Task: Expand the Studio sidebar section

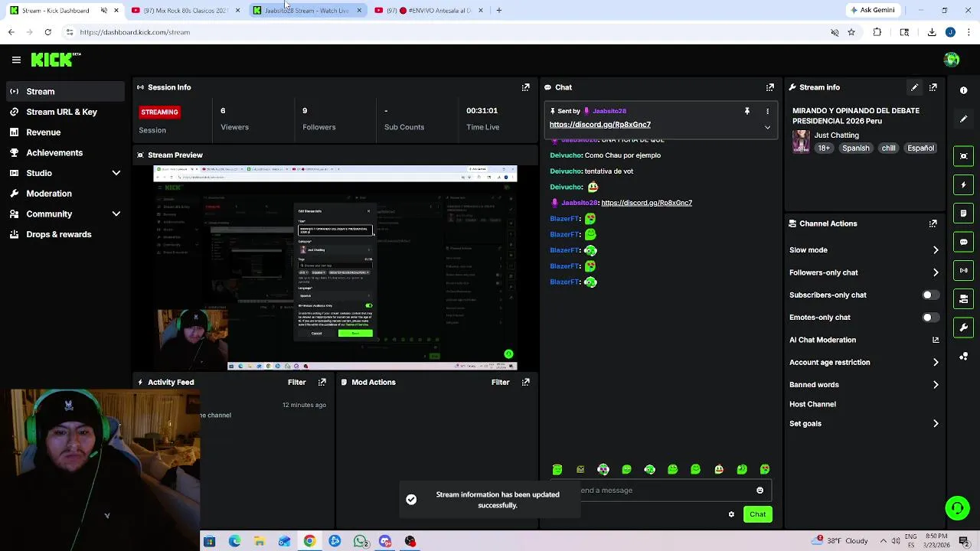Action: [x=116, y=173]
